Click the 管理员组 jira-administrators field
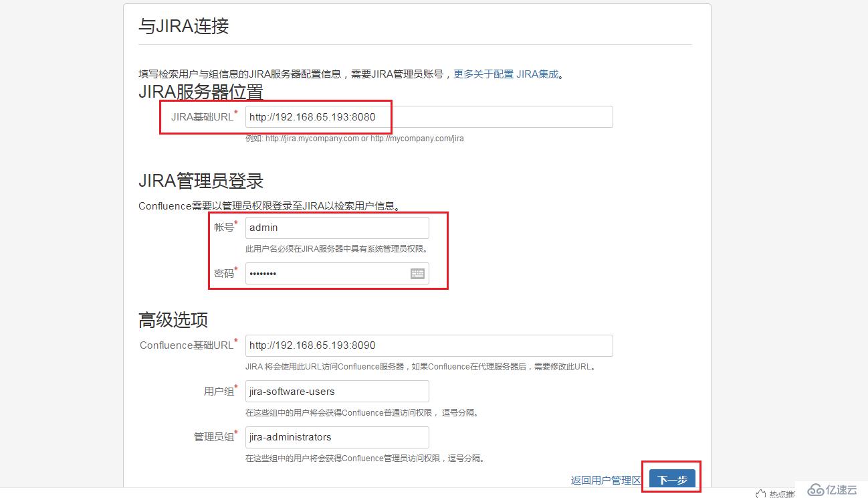This screenshot has height=498, width=868. (x=337, y=437)
